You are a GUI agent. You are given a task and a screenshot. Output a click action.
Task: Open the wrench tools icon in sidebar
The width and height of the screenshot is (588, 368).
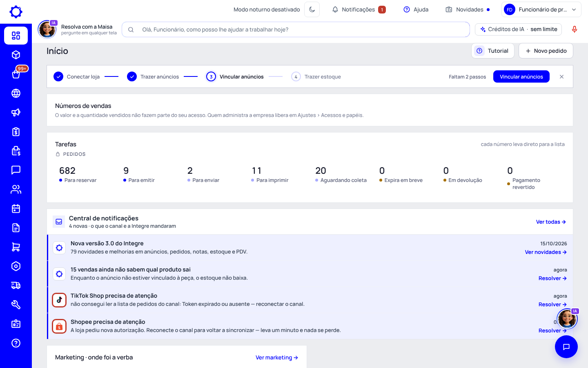click(x=16, y=305)
